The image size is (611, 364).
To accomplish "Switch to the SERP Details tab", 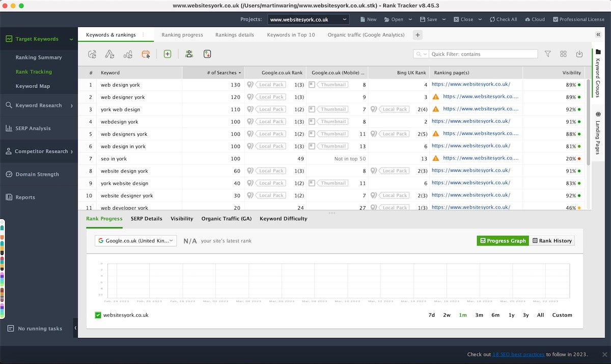I will coord(147,218).
